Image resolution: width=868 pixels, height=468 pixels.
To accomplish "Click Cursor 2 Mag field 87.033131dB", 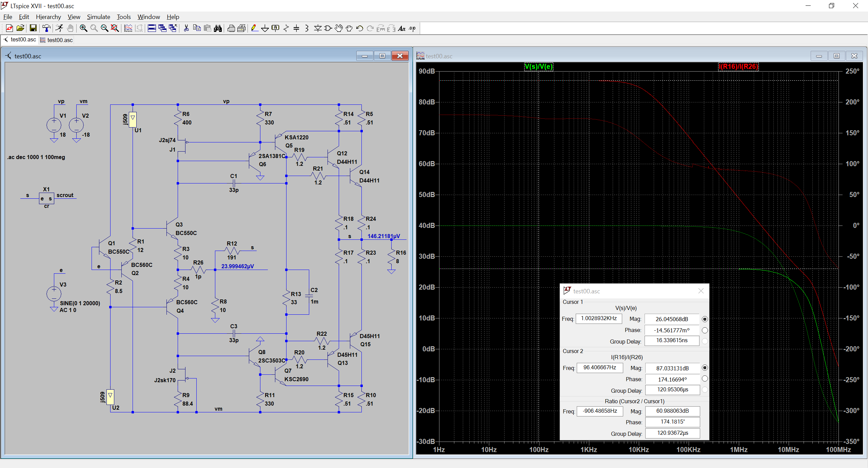I will (x=673, y=368).
